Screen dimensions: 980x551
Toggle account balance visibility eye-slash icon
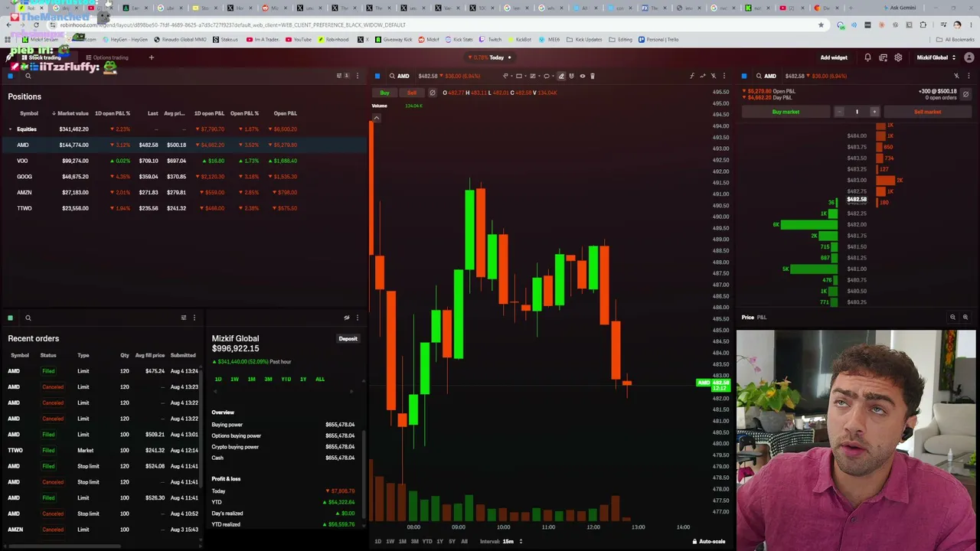346,318
